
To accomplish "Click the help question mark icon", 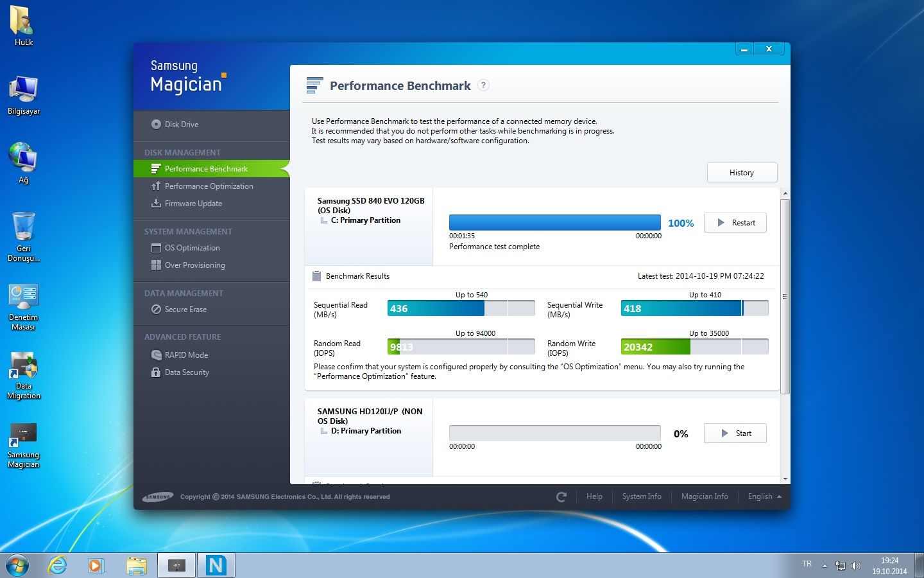I will [x=484, y=85].
